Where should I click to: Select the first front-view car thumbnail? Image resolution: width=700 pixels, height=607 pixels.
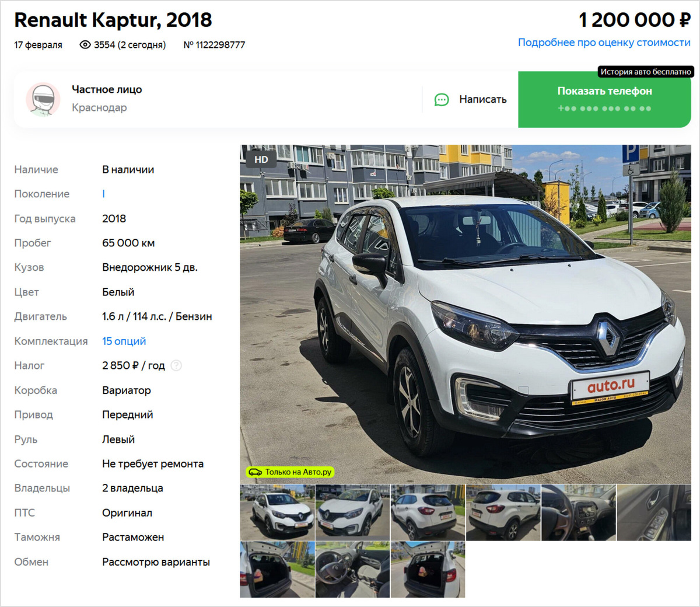[x=277, y=512]
